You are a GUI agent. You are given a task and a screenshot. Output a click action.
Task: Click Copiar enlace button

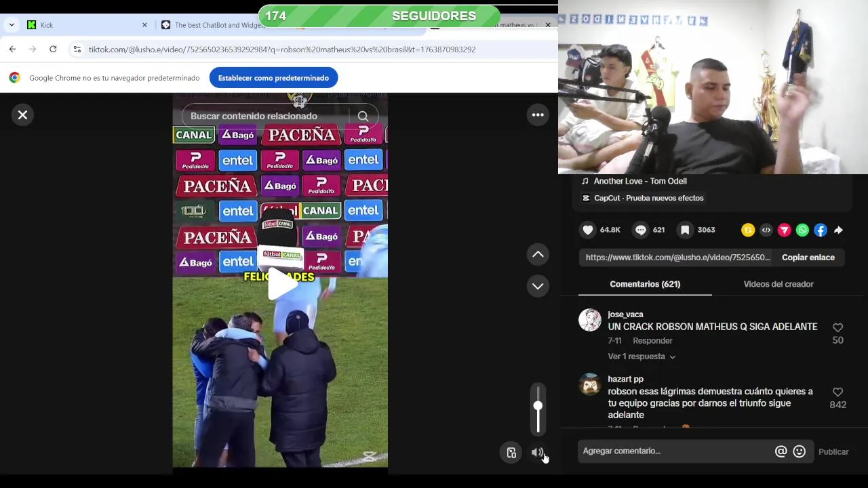pyautogui.click(x=808, y=258)
